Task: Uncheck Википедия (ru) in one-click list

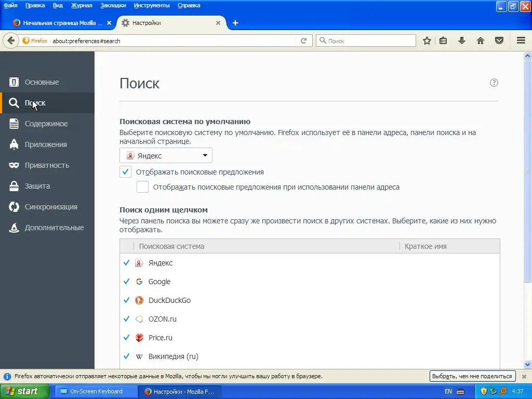Action: pos(127,356)
